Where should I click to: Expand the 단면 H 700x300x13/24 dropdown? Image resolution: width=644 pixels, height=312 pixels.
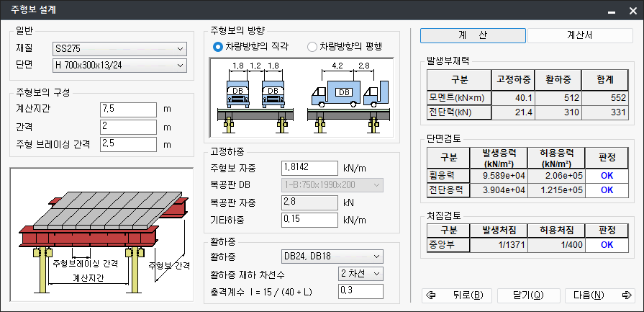(x=119, y=66)
